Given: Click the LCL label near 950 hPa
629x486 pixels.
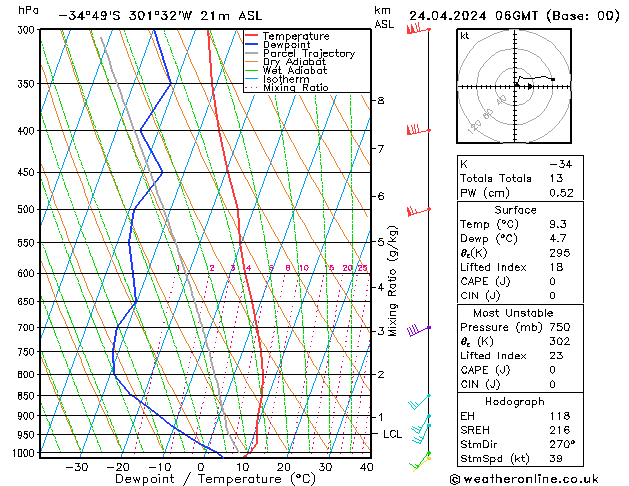Looking at the screenshot, I should pos(392,434).
